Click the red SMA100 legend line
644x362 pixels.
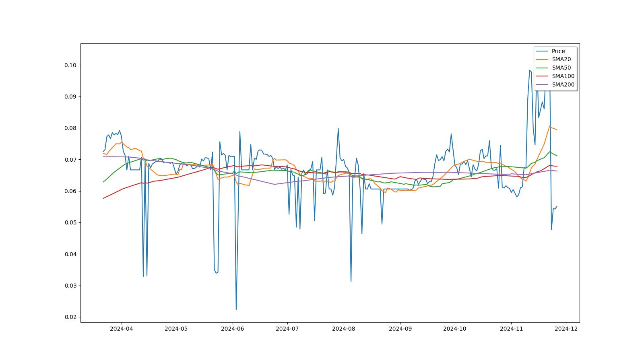click(542, 76)
